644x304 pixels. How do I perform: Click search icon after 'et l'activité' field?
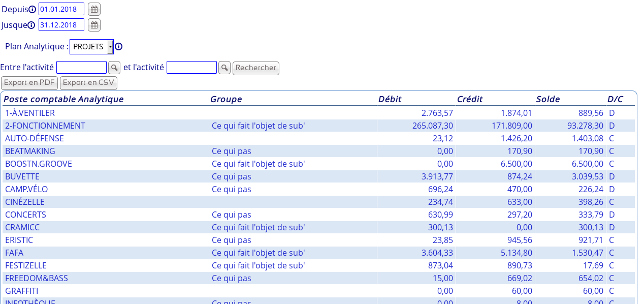[x=224, y=68]
